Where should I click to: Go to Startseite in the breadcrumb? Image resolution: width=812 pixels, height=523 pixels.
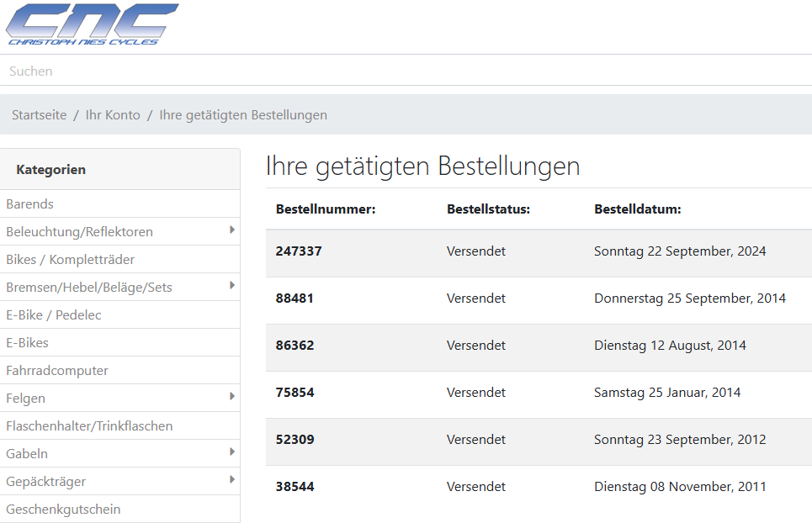(39, 115)
